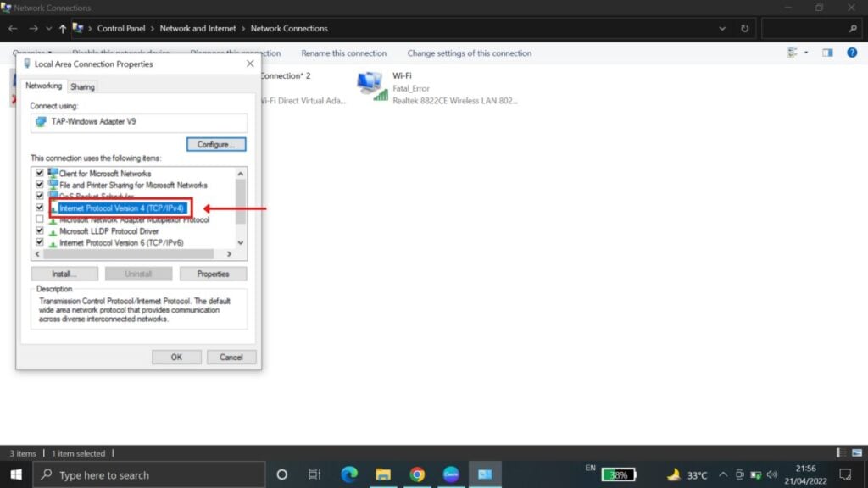Select Internet Protocol Version 6 (TCP/IPv6) item

point(120,243)
